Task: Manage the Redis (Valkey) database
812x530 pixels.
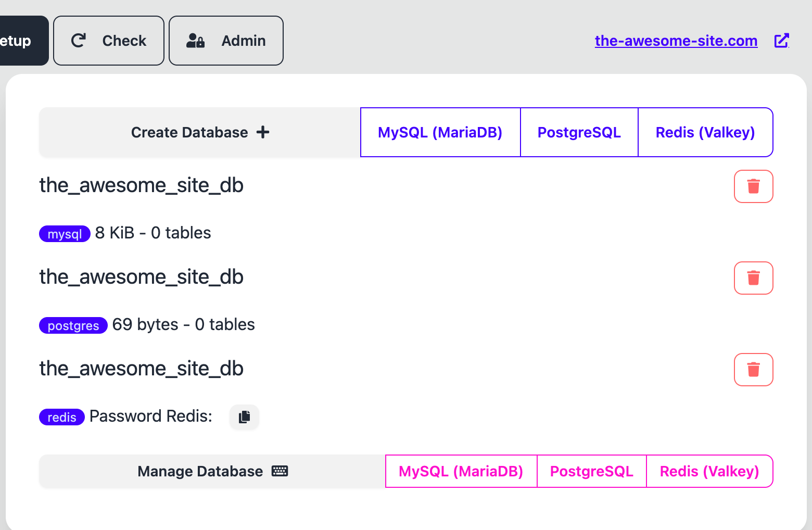Action: (709, 471)
